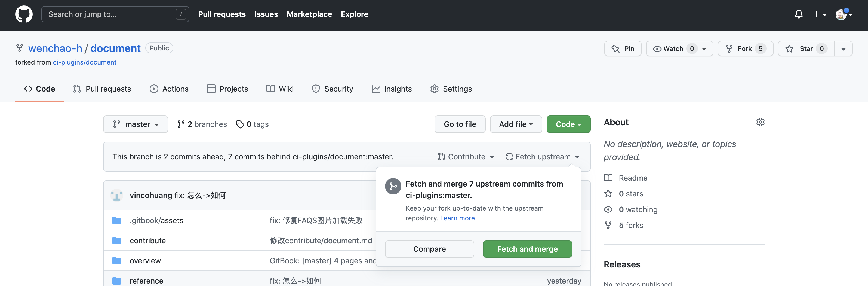Pin the repository to profile
868x286 pixels.
(x=622, y=49)
